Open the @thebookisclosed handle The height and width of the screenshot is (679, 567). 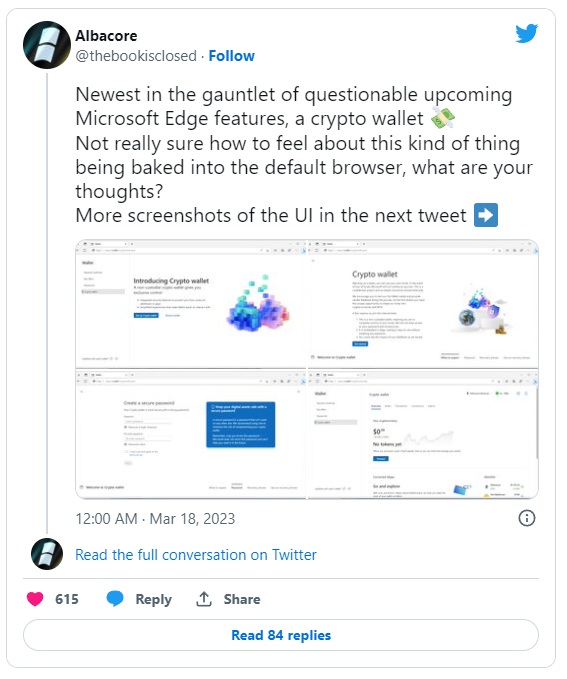coord(136,56)
